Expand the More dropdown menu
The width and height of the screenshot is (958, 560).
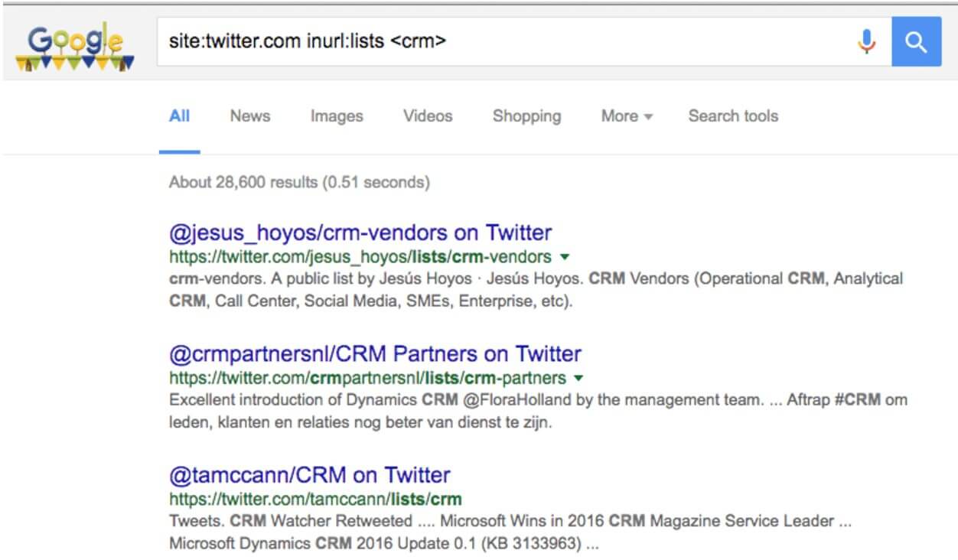tap(627, 116)
